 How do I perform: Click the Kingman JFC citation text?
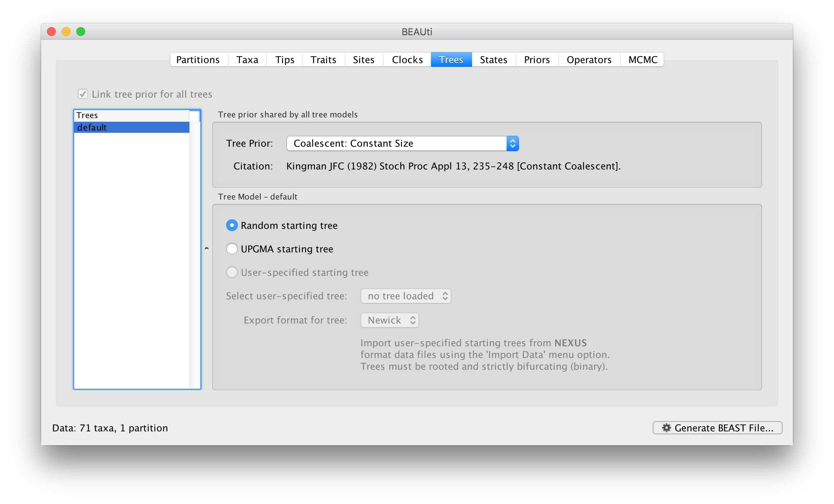click(453, 166)
